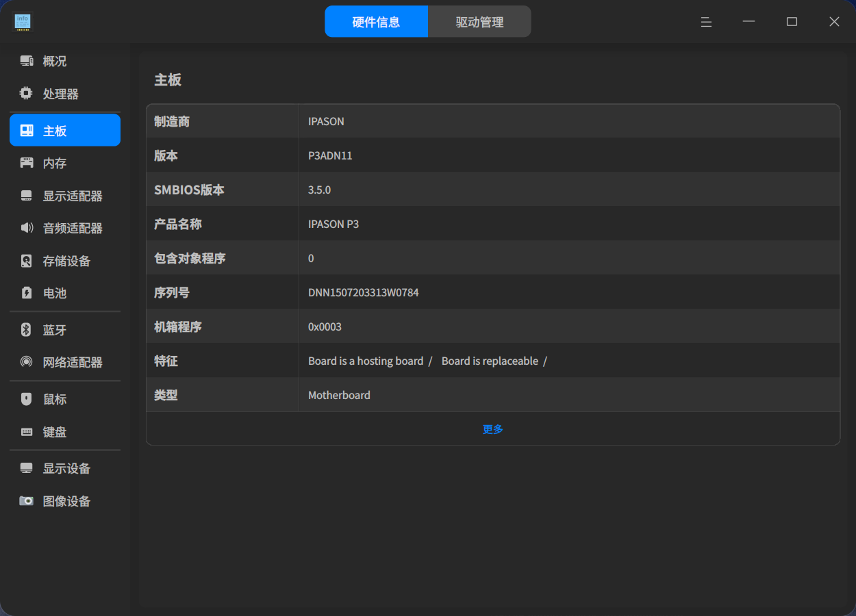Click the Bluetooth (蓝牙) icon
The height and width of the screenshot is (616, 856).
pos(27,330)
